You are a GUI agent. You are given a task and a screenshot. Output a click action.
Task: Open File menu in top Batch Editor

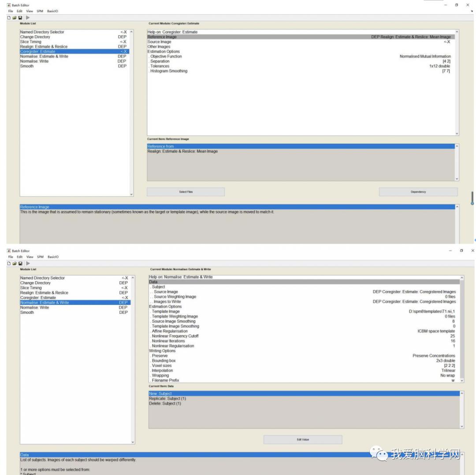[11, 11]
